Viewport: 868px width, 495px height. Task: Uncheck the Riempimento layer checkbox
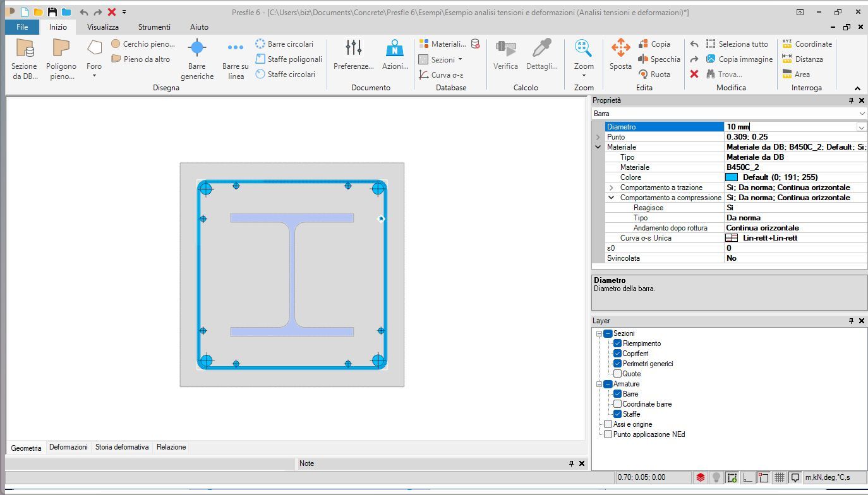tap(618, 343)
